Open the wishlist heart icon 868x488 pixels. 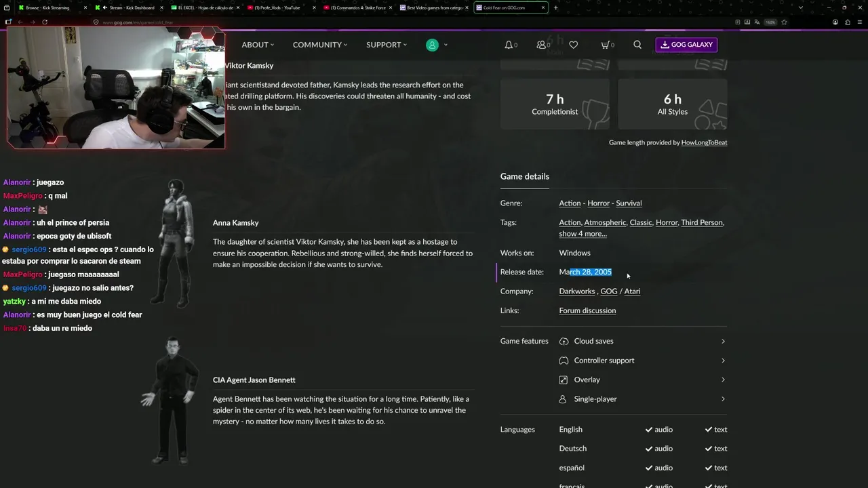tap(574, 45)
